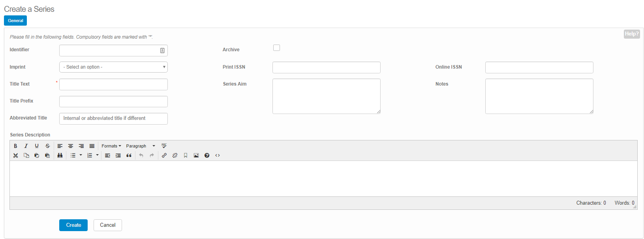The height and width of the screenshot is (239, 644).
Task: Click the spellcheck ABC icon
Action: pyautogui.click(x=164, y=146)
